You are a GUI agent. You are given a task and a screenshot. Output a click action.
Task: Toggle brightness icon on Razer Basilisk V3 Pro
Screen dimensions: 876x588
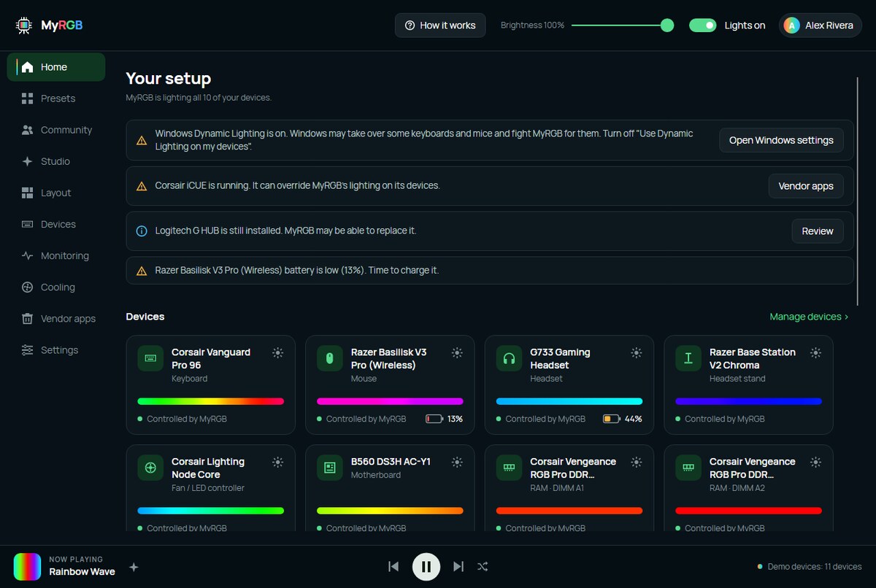457,352
